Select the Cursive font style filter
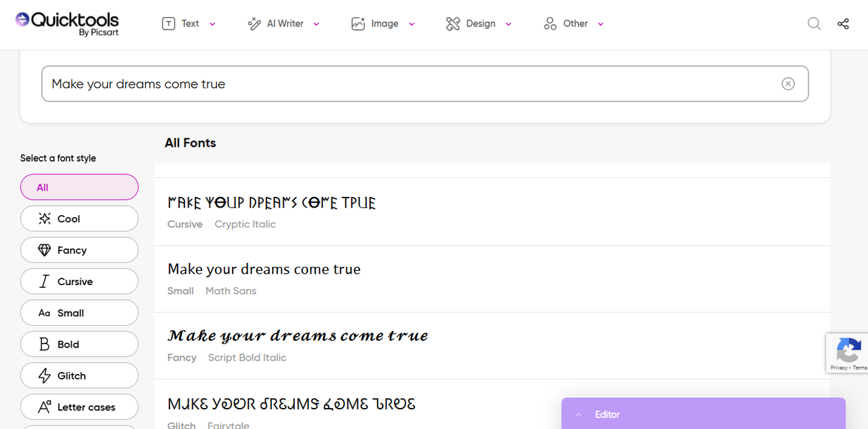868x429 pixels. [79, 281]
